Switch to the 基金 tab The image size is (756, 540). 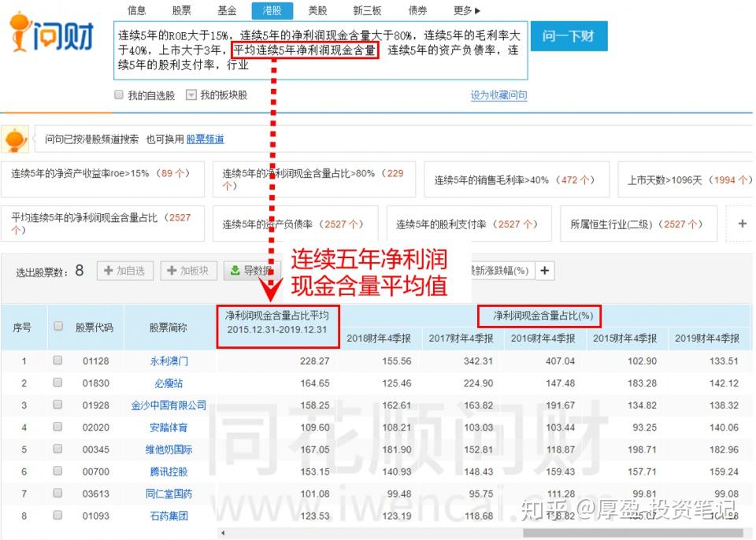click(227, 10)
